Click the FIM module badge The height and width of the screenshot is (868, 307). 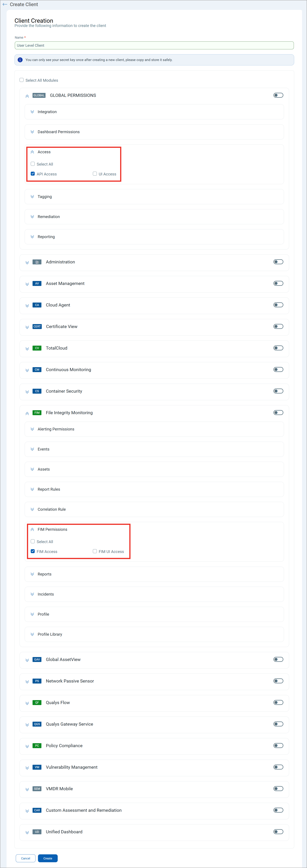(37, 413)
